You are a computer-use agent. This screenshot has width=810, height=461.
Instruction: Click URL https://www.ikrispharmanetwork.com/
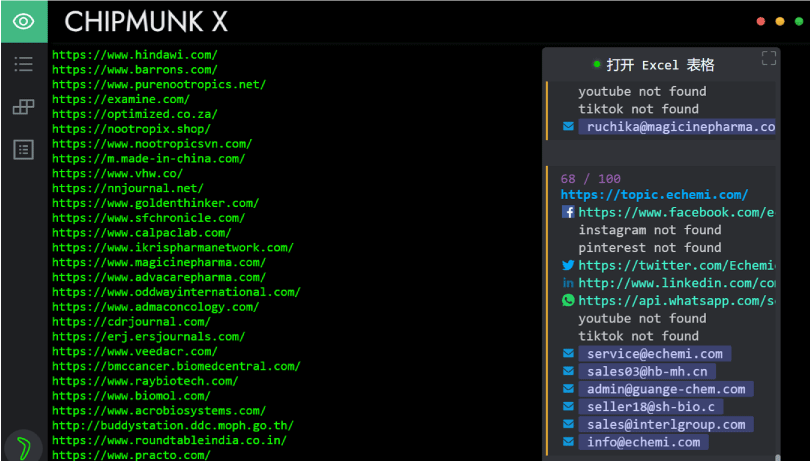click(x=173, y=248)
